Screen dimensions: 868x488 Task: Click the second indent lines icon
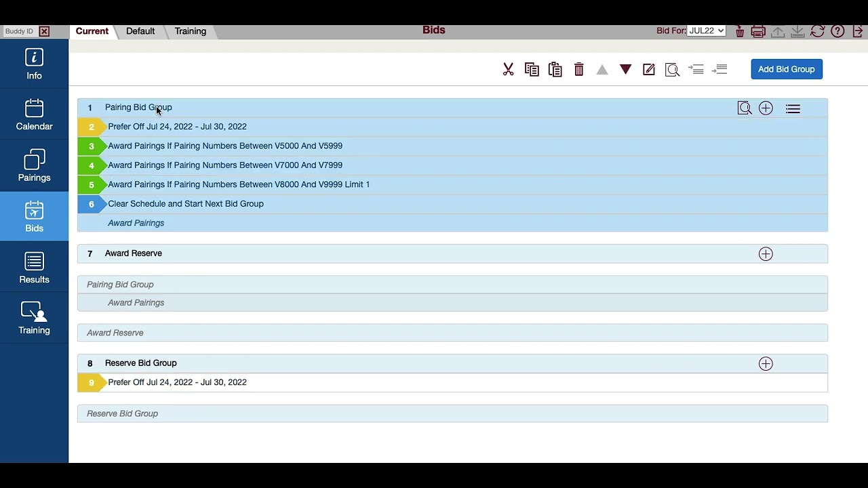click(x=719, y=69)
